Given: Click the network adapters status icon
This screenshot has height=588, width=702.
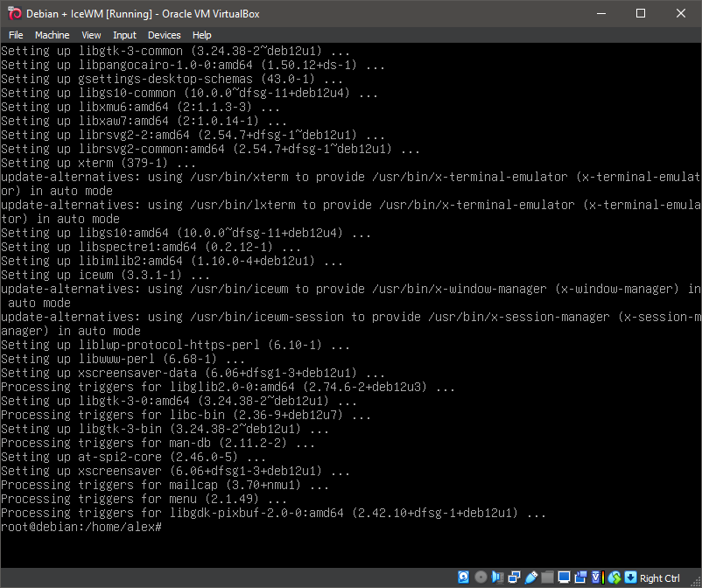Looking at the screenshot, I should pos(513,577).
